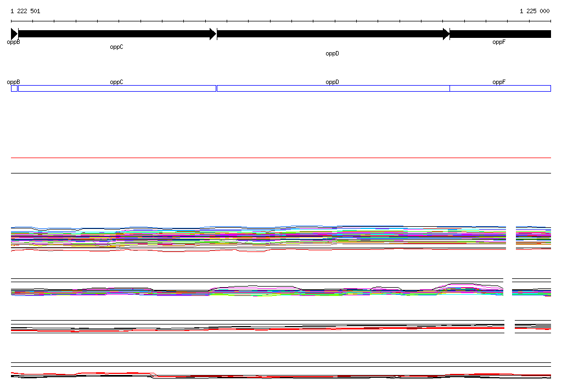Viewport: 562px width, 392px height.
Task: Click the coordinate label 1 225 000
Action: coord(535,11)
